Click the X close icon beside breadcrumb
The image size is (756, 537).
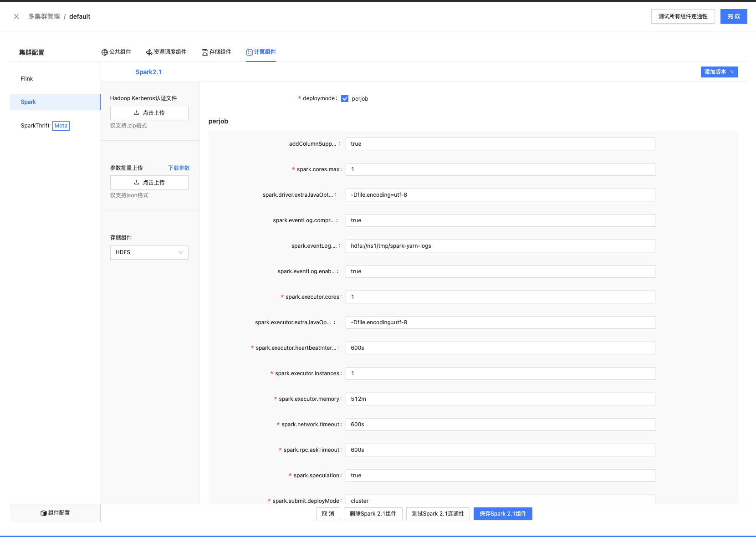pyautogui.click(x=16, y=16)
